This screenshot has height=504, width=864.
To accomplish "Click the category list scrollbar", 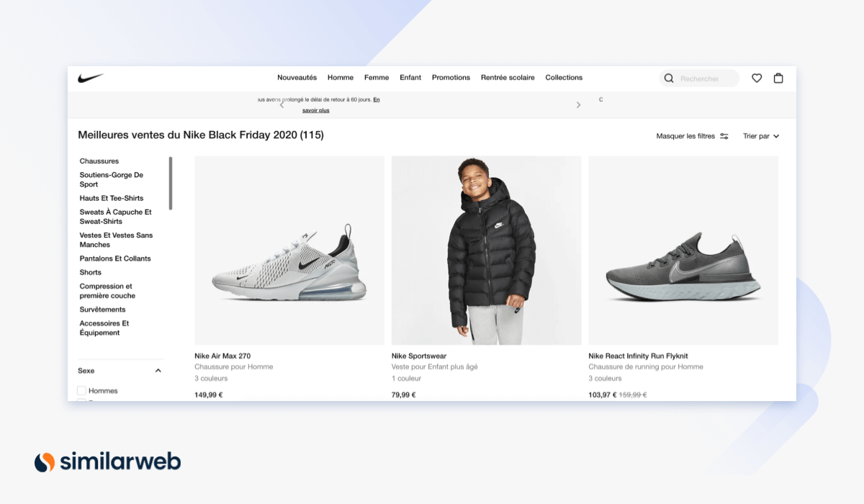I will click(x=171, y=183).
